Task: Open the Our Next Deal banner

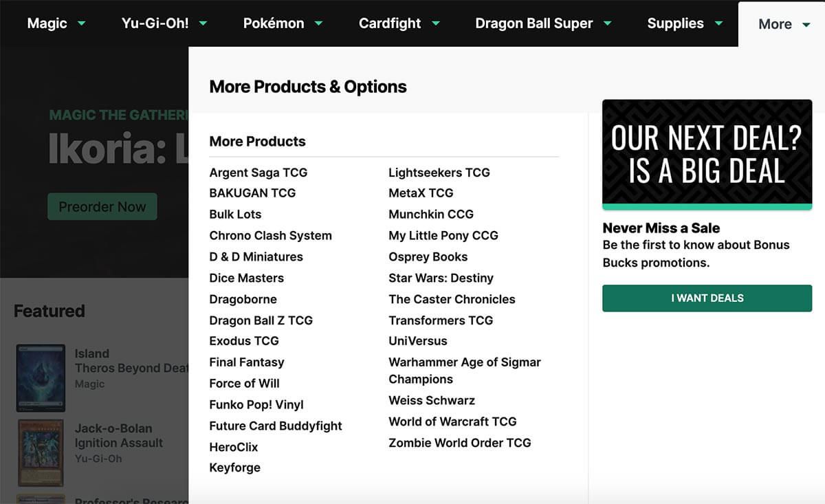Action: click(x=707, y=155)
